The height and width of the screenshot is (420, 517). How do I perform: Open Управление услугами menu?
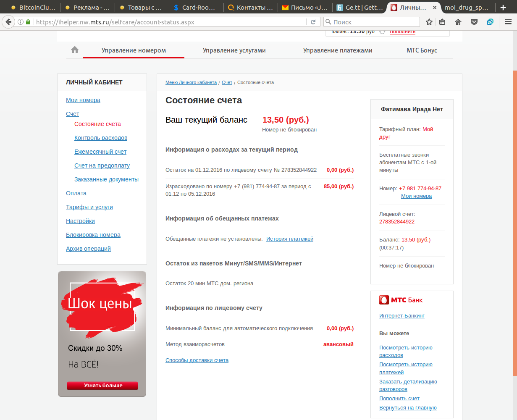[234, 50]
